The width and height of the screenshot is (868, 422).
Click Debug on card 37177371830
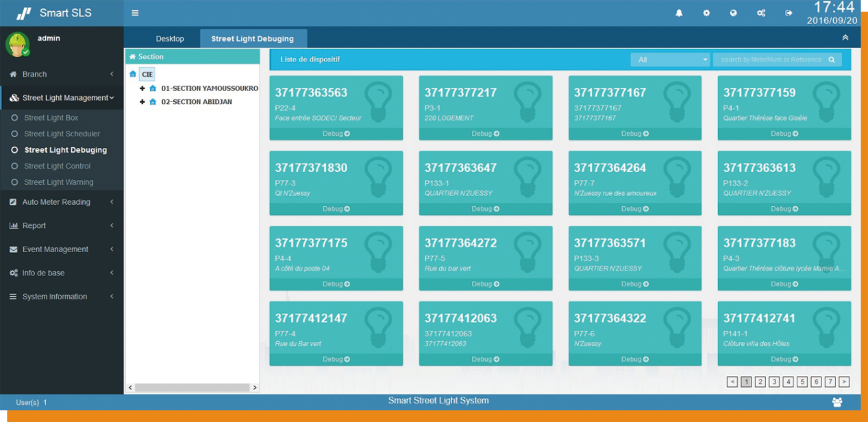pyautogui.click(x=336, y=209)
